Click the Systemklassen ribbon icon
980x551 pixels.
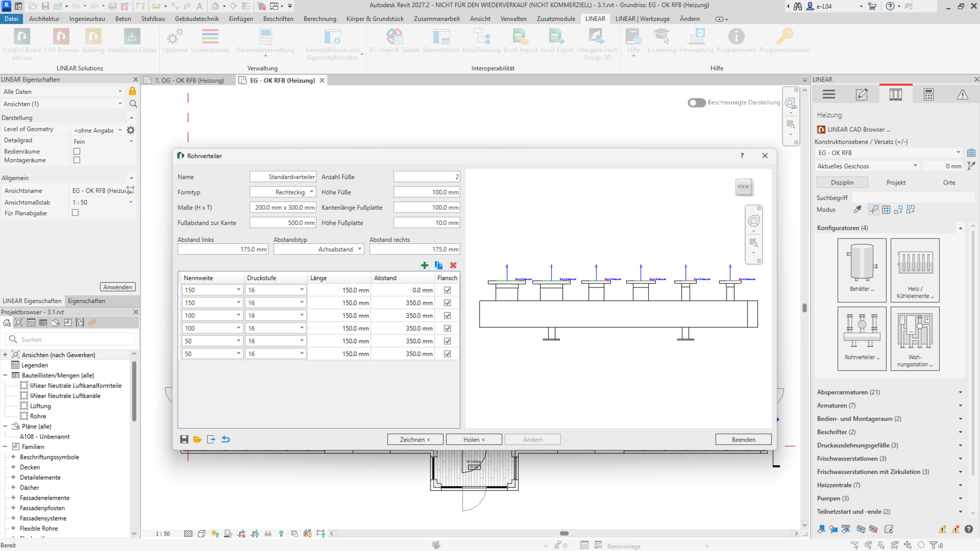pyautogui.click(x=210, y=41)
